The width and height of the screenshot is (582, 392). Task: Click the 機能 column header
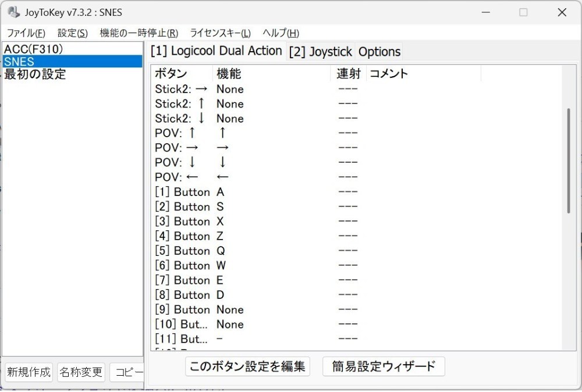click(272, 73)
